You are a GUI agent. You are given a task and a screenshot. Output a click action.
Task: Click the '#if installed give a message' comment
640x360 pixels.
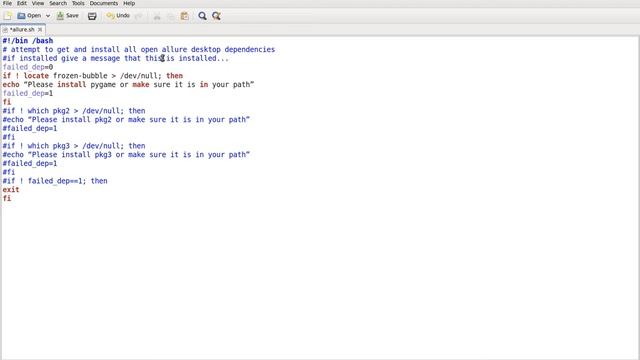pyautogui.click(x=116, y=58)
